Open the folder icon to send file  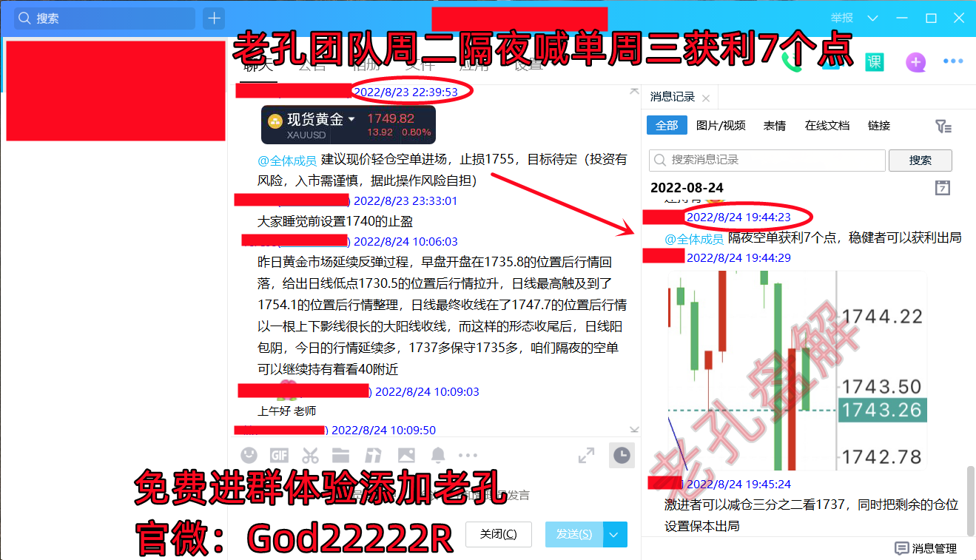340,455
